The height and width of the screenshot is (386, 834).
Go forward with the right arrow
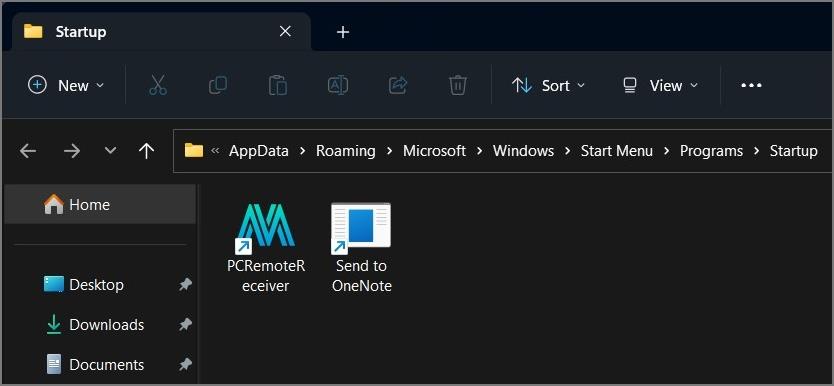point(71,151)
